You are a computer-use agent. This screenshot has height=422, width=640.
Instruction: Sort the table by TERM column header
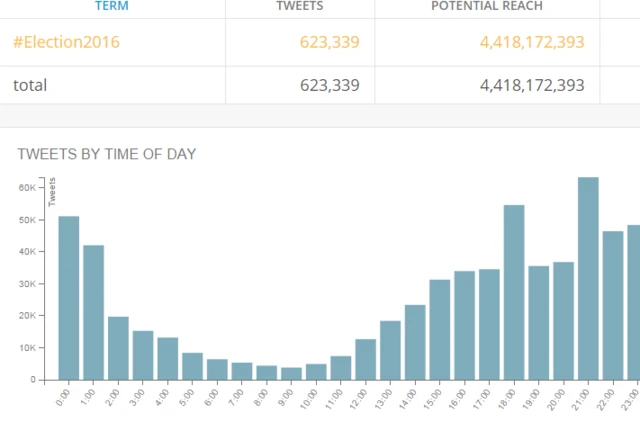pyautogui.click(x=111, y=6)
